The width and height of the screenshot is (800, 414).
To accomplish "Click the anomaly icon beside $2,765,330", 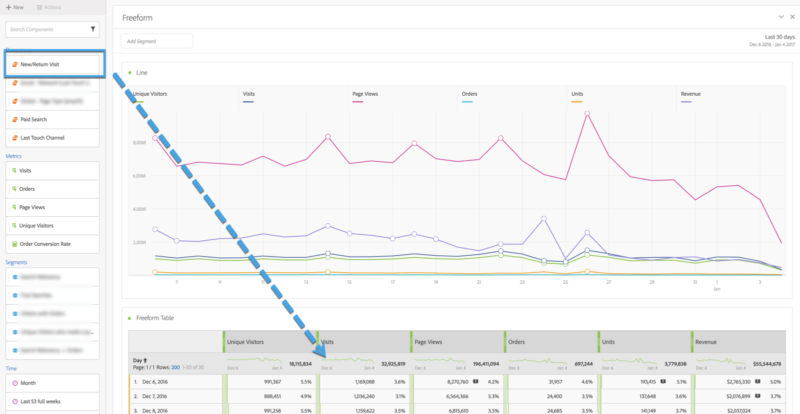I will (x=758, y=380).
